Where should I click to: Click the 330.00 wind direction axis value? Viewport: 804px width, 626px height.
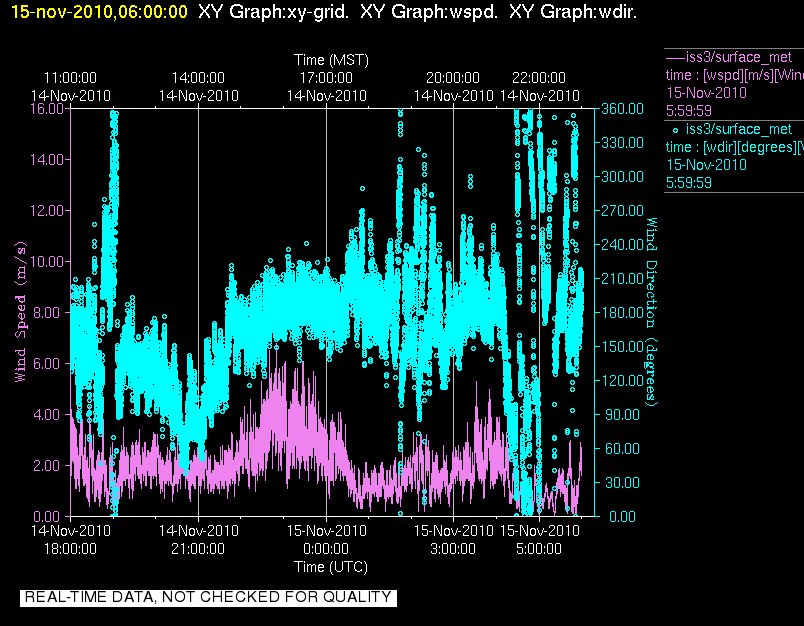tap(622, 143)
